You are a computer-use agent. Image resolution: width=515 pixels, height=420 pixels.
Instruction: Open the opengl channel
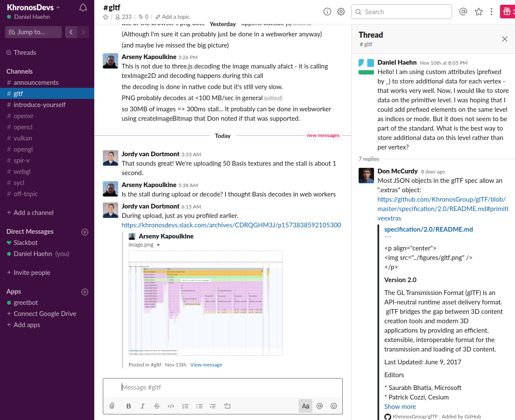47,149
